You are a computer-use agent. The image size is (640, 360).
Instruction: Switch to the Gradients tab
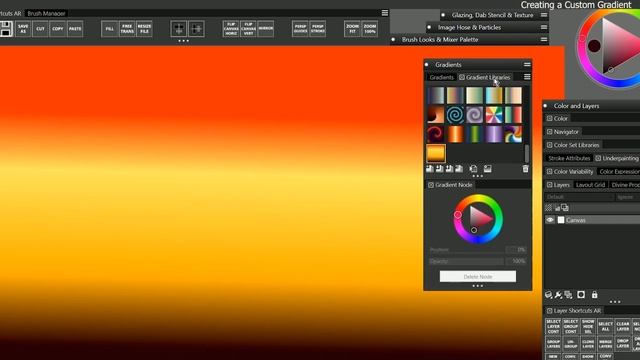tap(441, 77)
